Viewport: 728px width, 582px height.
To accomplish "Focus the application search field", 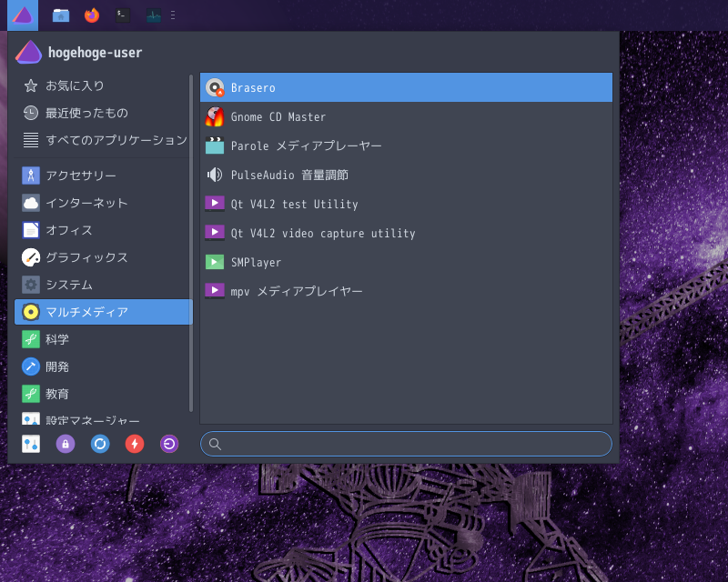I will (x=406, y=444).
